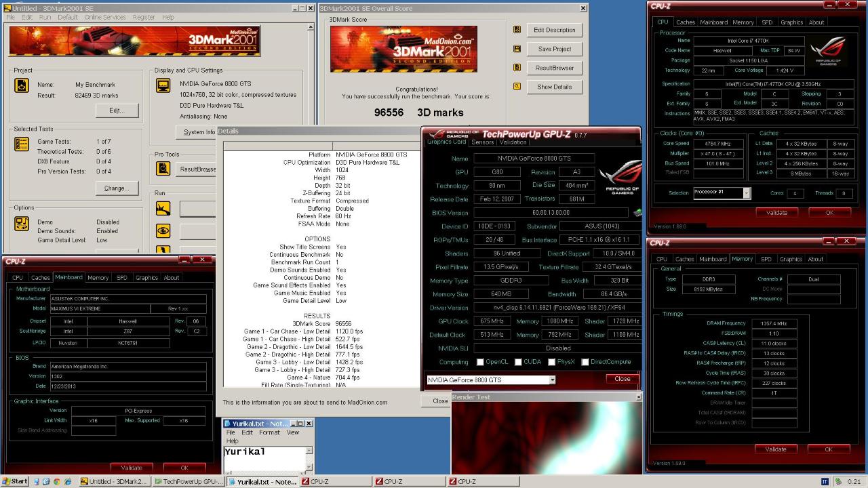The image size is (868, 488).
Task: Click the Notepad vertical scrollbar down arrow
Action: pyautogui.click(x=309, y=468)
